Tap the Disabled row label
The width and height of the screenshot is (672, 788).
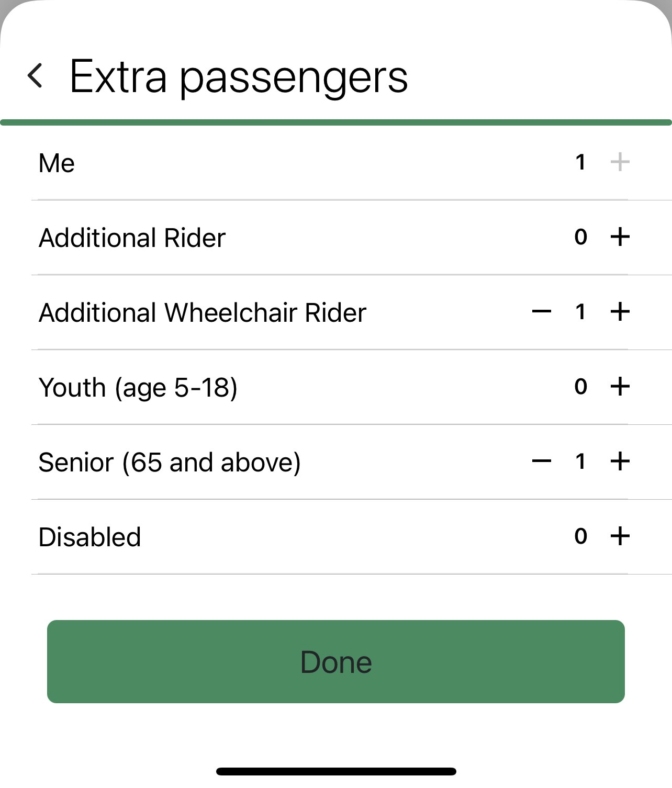pos(89,537)
